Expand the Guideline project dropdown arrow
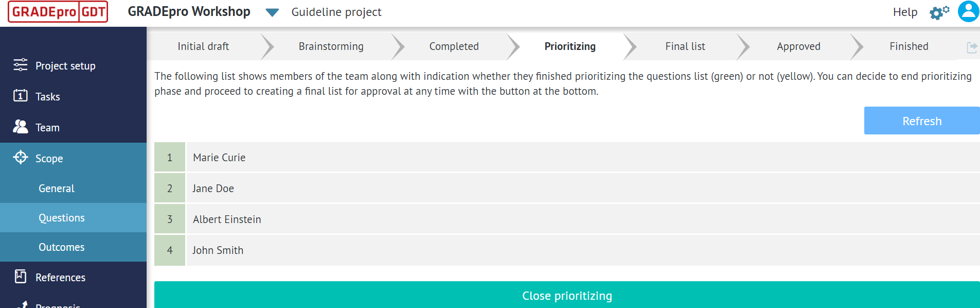The width and height of the screenshot is (980, 308). pyautogui.click(x=272, y=12)
